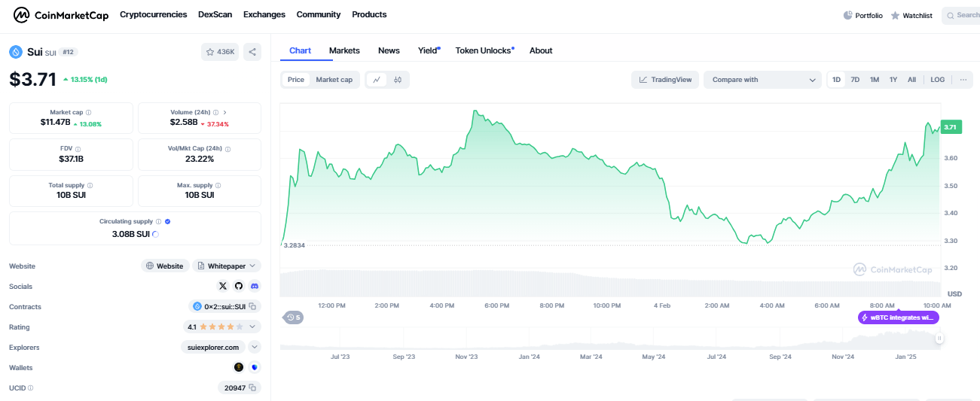Image resolution: width=980 pixels, height=401 pixels.
Task: Click the wBTC integrates event marker
Action: point(899,317)
